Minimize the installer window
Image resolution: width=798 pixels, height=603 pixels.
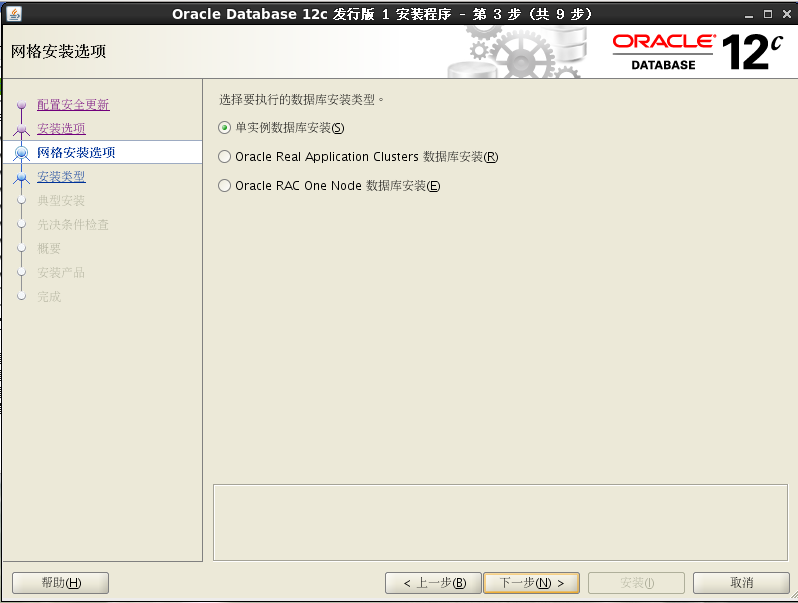point(749,14)
